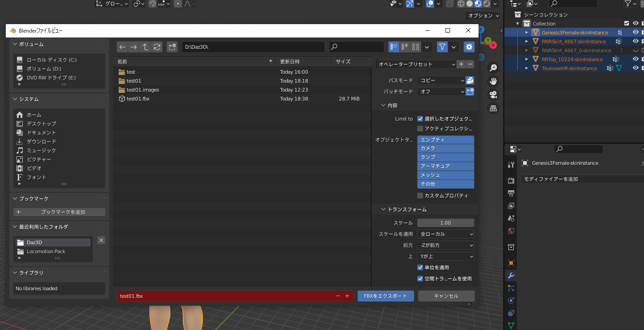The height and width of the screenshot is (330, 644).
Task: Switch to thumbnail display mode
Action: [x=415, y=47]
